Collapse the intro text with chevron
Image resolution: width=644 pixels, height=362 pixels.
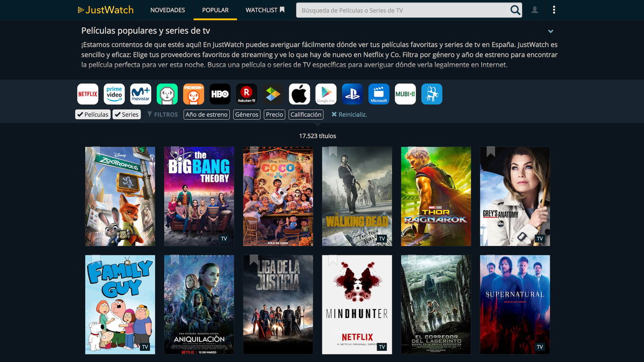(551, 32)
